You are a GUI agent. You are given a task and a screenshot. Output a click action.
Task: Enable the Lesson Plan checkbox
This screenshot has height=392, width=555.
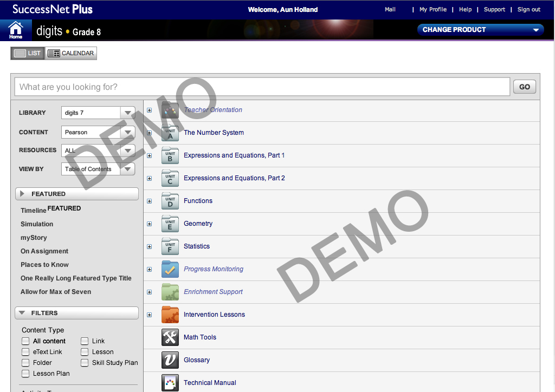[25, 374]
